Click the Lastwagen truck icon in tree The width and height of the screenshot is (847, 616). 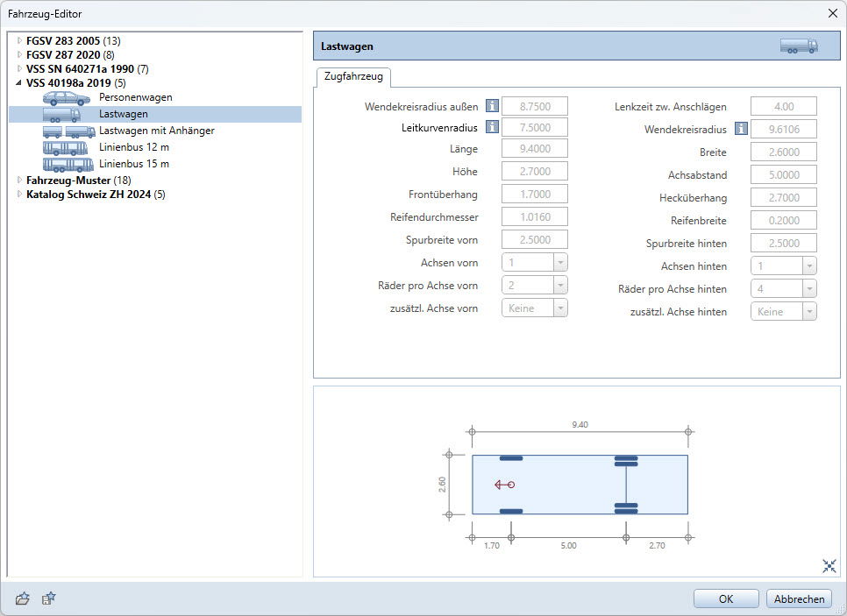point(61,115)
